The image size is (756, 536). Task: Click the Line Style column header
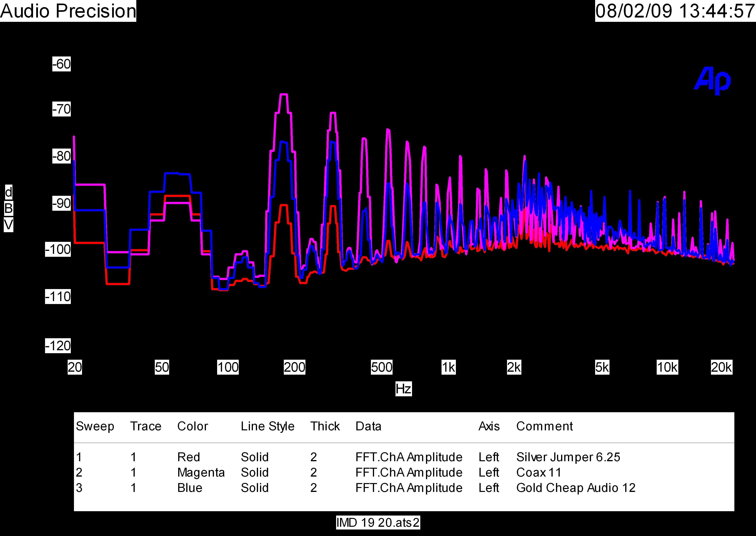[267, 426]
